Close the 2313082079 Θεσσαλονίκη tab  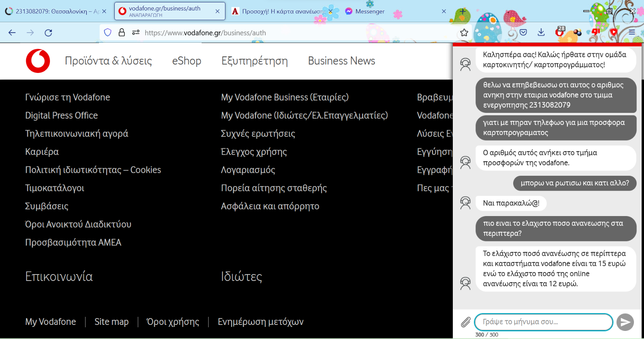[x=104, y=11]
